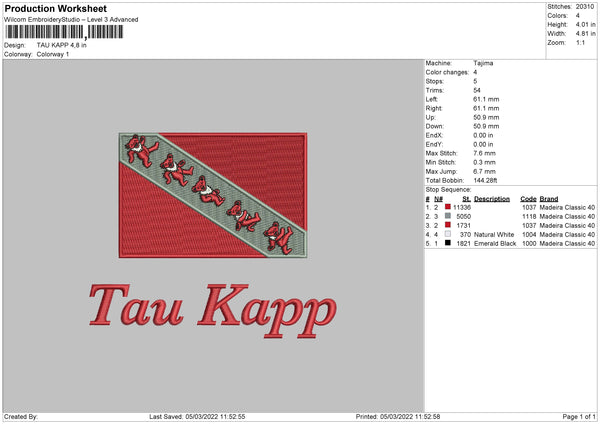Click Zoom value 1:1
This screenshot has width=600, height=424.
click(580, 42)
